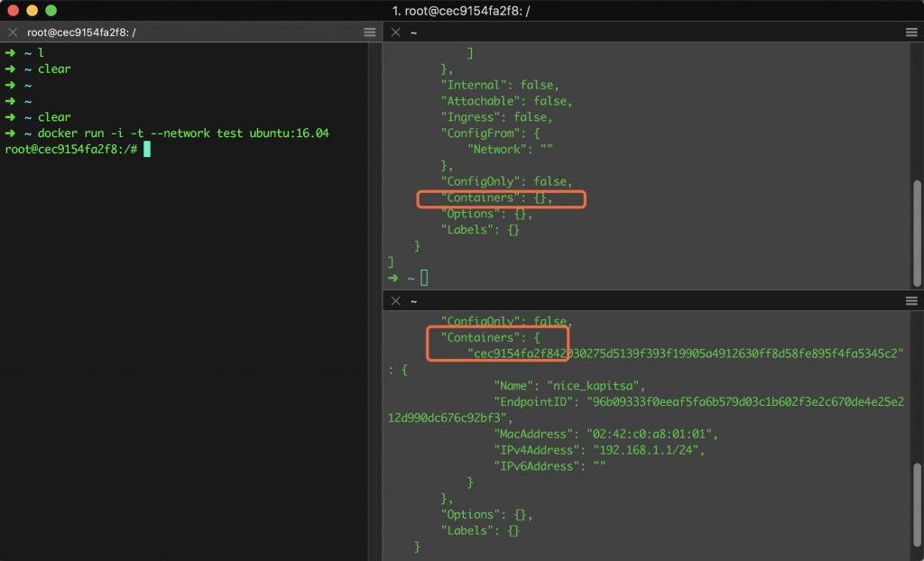Screen dimensions: 924x561
Task: Close the top-right '~' pane
Action: tap(394, 32)
